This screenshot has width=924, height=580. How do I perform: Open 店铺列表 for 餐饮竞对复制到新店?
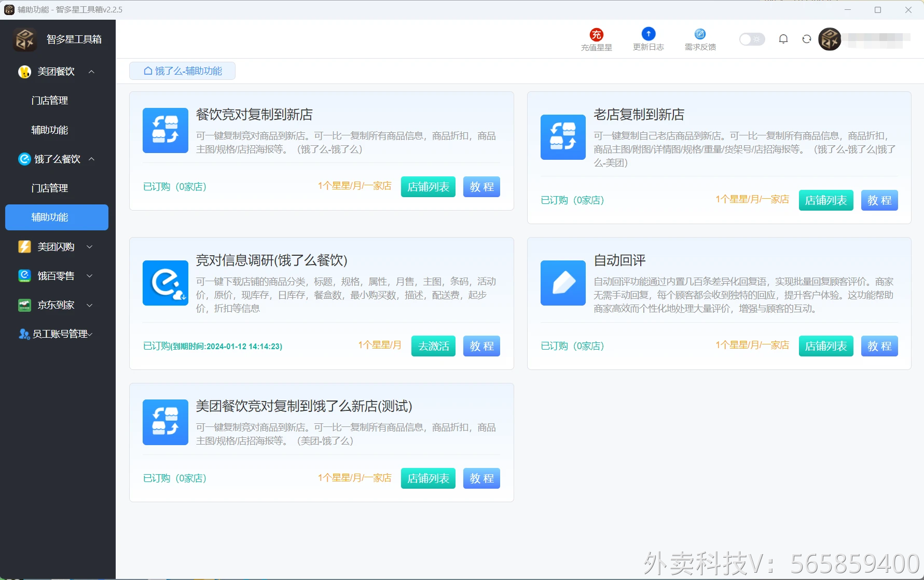(428, 187)
